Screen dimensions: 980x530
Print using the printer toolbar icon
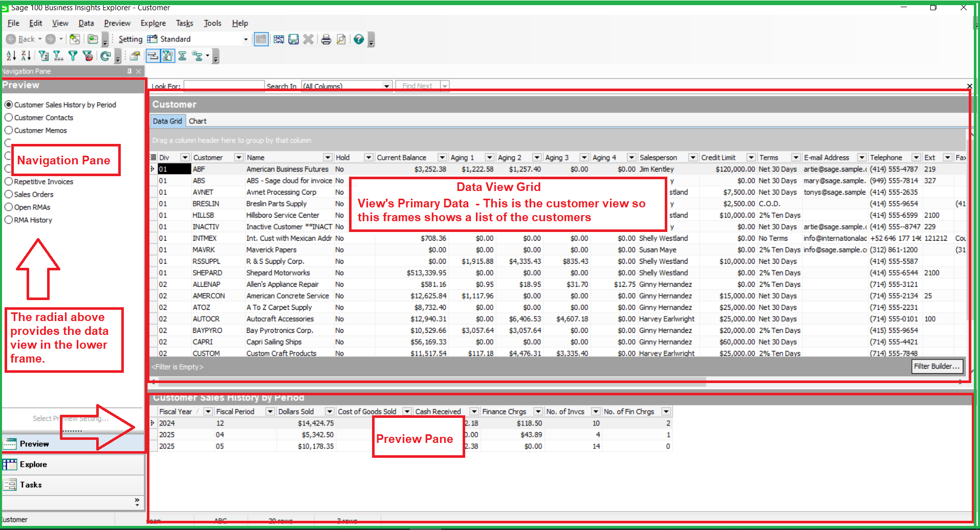point(326,39)
